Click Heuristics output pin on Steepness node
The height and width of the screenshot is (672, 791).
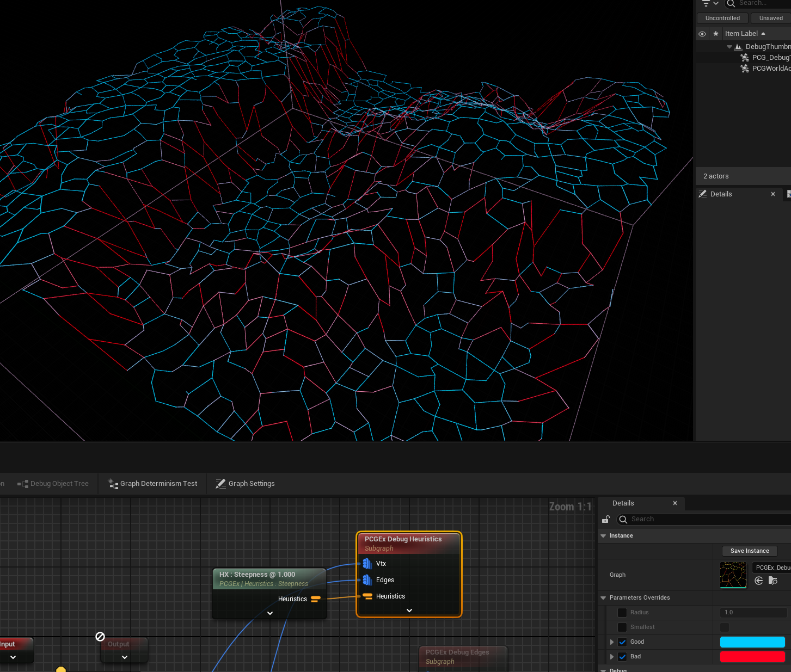pyautogui.click(x=316, y=599)
